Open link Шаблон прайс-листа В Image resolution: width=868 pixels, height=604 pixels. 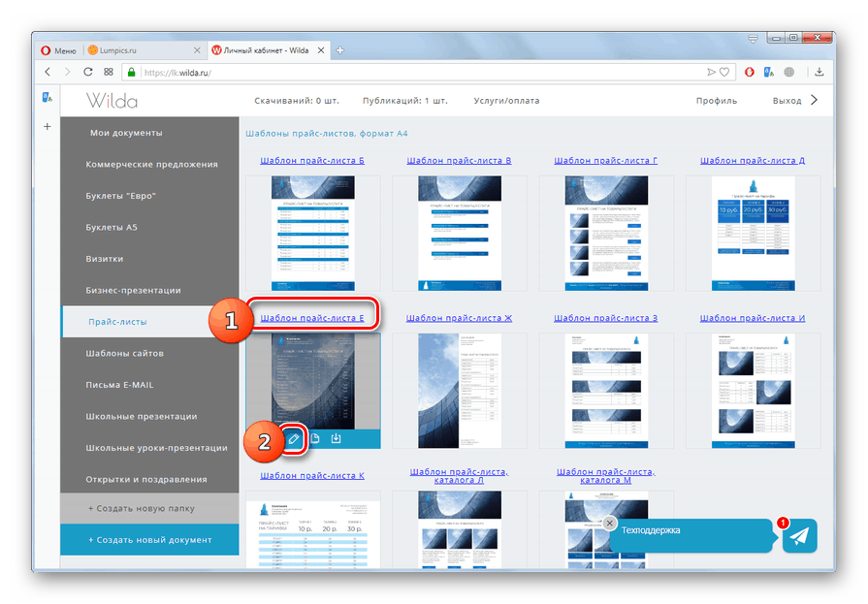tap(459, 161)
